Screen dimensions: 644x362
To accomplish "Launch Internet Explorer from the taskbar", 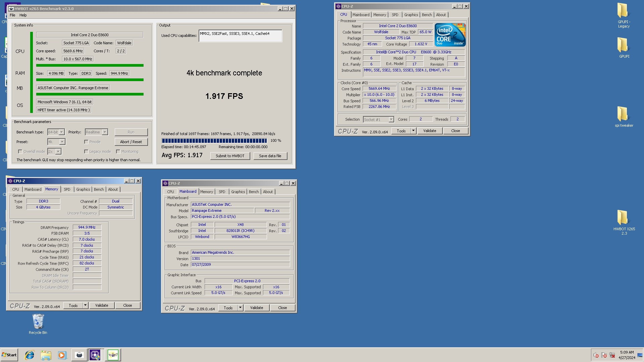I will 30,355.
